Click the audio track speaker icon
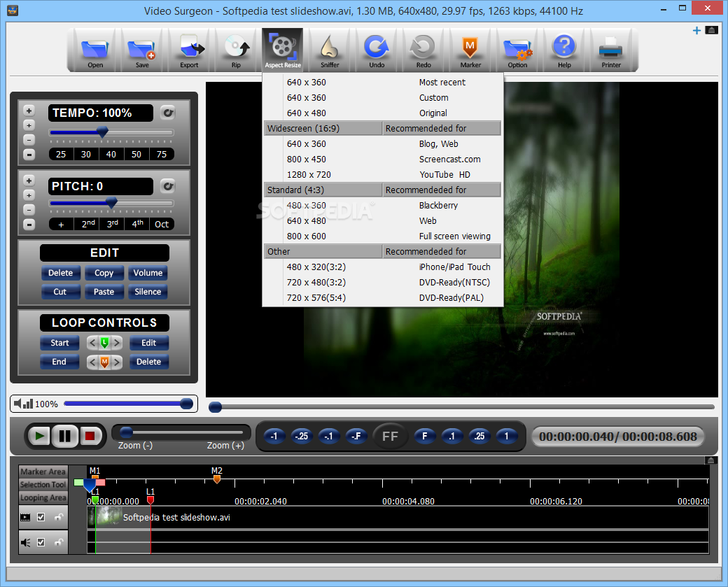The height and width of the screenshot is (587, 728). [25, 542]
